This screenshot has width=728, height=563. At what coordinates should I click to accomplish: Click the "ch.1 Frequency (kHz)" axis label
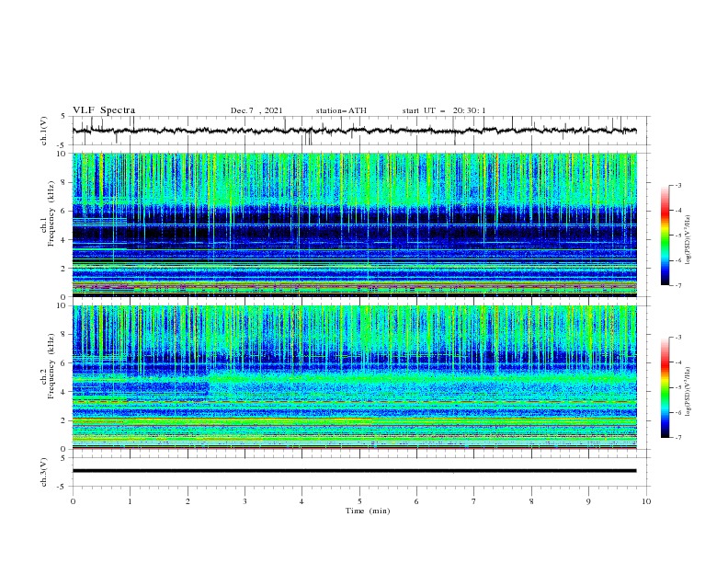pos(48,224)
